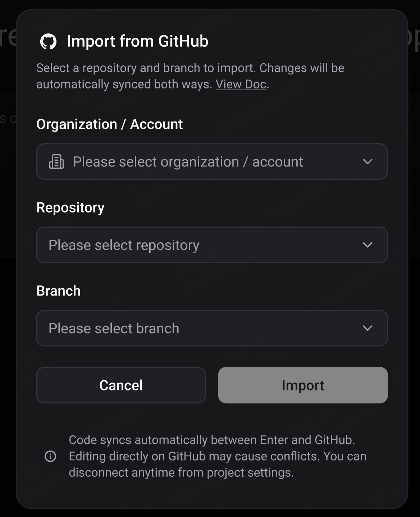Click the building icon in organization field
Screen dimensions: 420x517
point(56,162)
